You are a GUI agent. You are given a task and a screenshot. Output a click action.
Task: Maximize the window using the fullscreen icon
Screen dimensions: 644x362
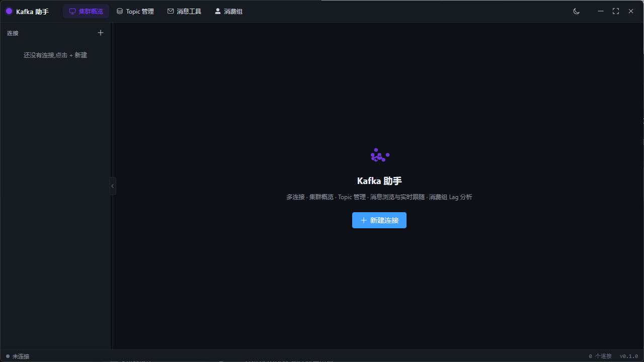pyautogui.click(x=616, y=11)
